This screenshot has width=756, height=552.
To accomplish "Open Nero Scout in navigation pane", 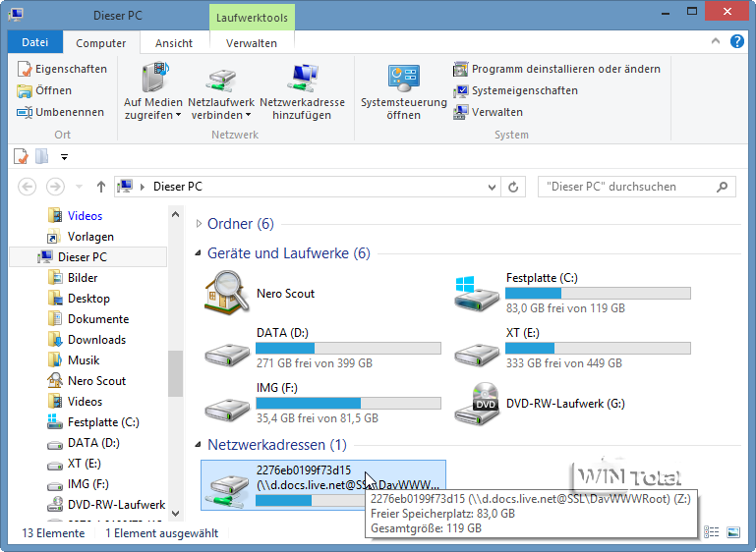I will [x=87, y=381].
